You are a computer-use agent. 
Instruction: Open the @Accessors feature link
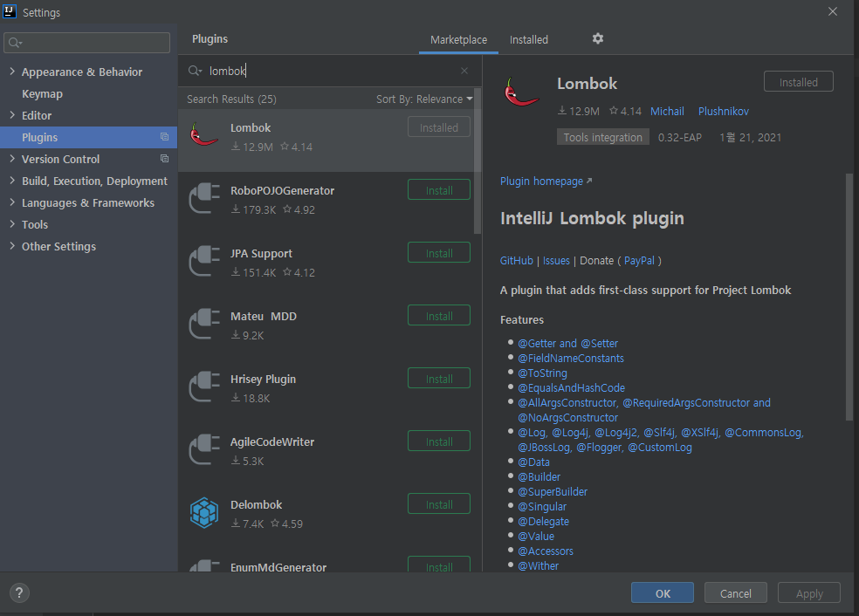click(x=546, y=551)
